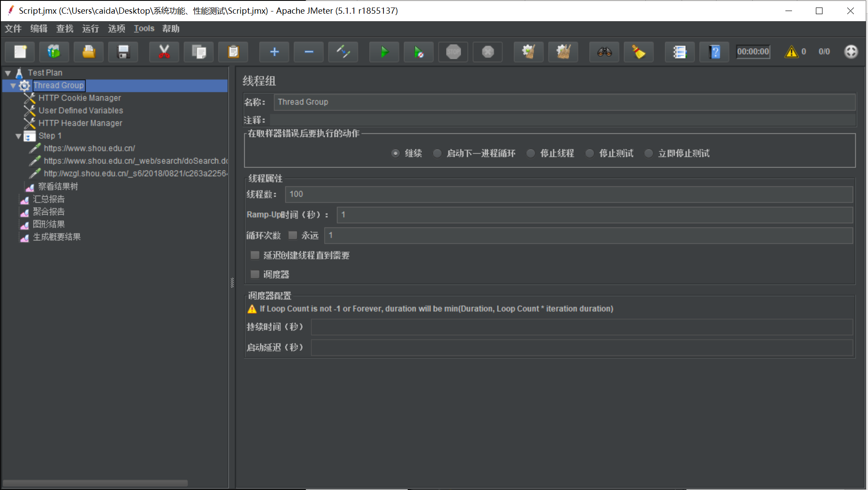Click the New test plan icon
This screenshot has height=490, width=868.
pyautogui.click(x=20, y=52)
